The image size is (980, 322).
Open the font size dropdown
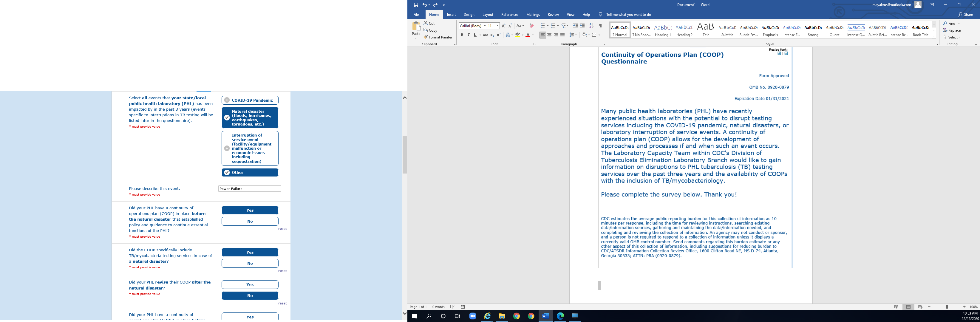497,26
